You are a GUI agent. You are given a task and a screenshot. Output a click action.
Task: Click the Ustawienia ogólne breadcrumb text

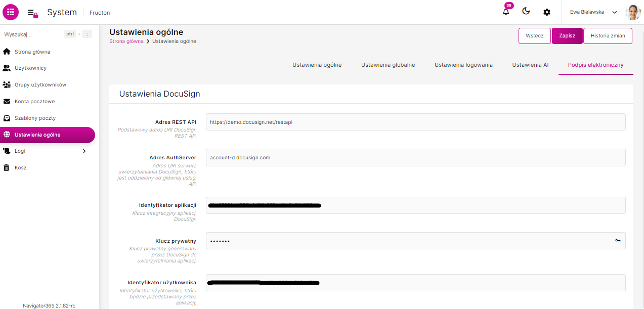[174, 41]
